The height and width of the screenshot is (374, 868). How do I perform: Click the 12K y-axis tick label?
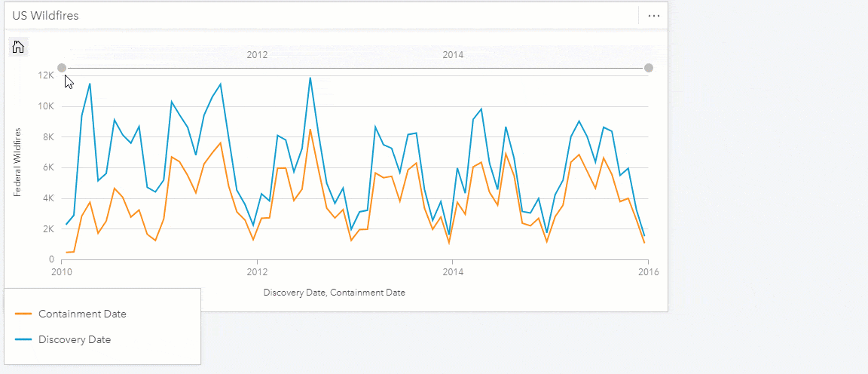tap(46, 75)
